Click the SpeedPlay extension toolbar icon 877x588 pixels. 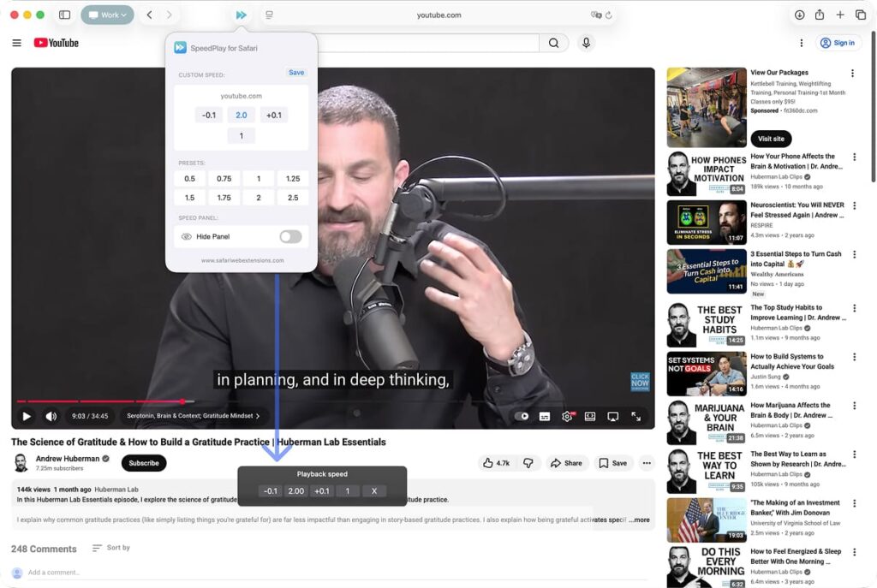tap(242, 15)
